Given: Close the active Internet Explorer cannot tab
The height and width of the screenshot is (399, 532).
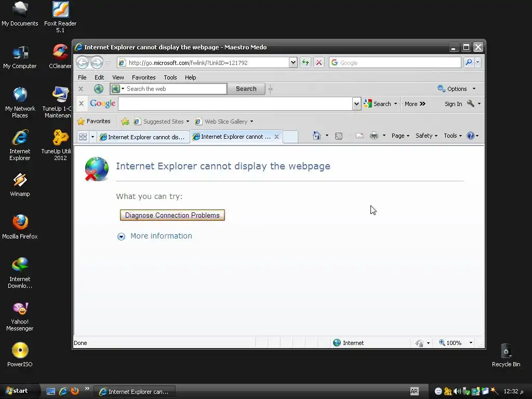Looking at the screenshot, I should click(276, 137).
